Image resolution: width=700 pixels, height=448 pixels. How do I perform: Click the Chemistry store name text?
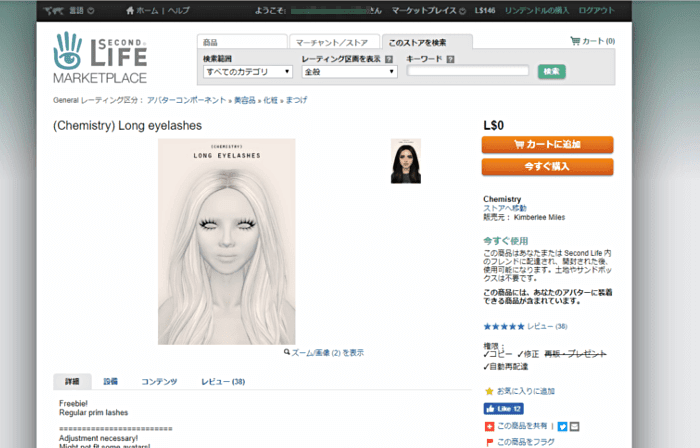point(502,199)
